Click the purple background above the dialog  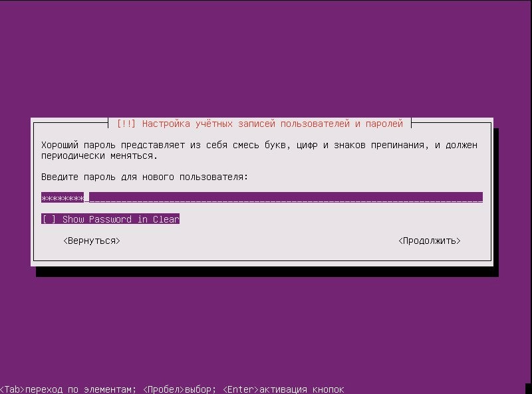click(266, 60)
